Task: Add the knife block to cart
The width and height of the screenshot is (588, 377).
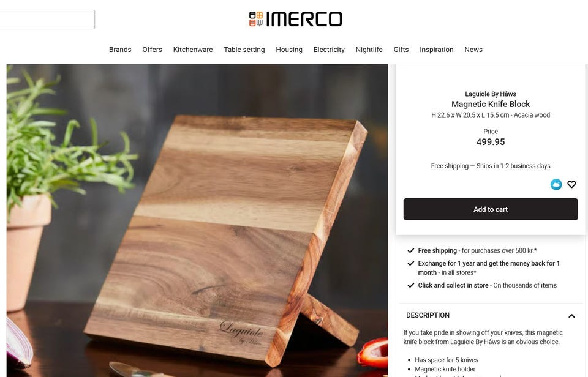Action: coord(491,209)
